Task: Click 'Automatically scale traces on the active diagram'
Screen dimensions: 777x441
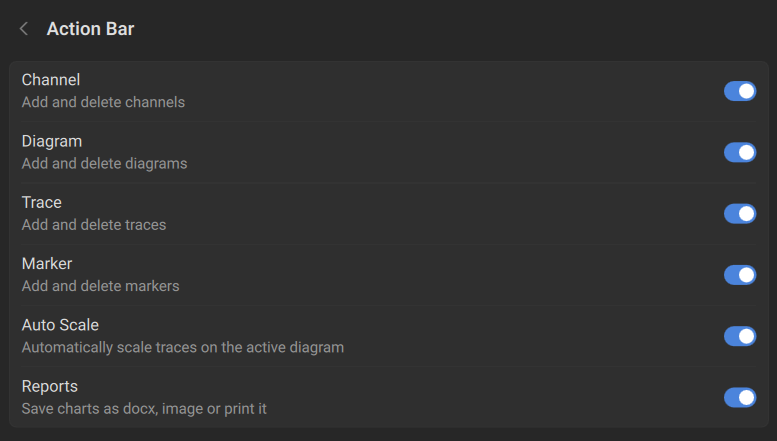Action: 183,347
